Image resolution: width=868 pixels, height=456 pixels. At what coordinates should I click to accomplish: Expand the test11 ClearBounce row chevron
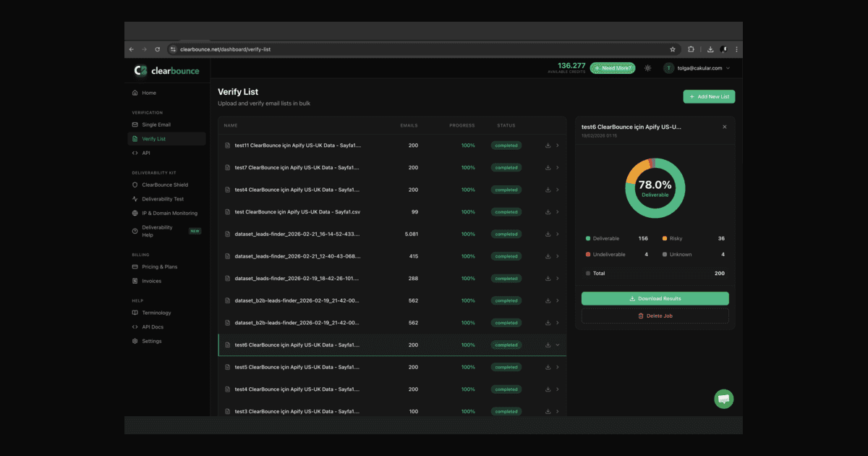558,145
